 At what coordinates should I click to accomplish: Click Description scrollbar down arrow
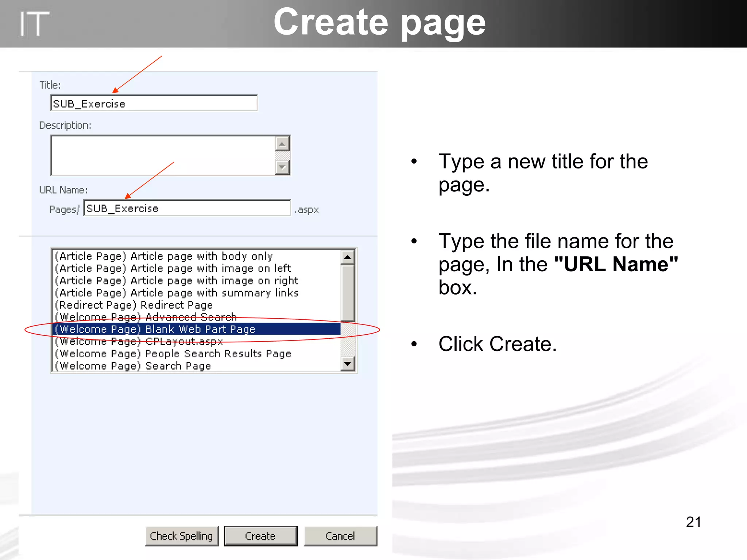pyautogui.click(x=282, y=167)
